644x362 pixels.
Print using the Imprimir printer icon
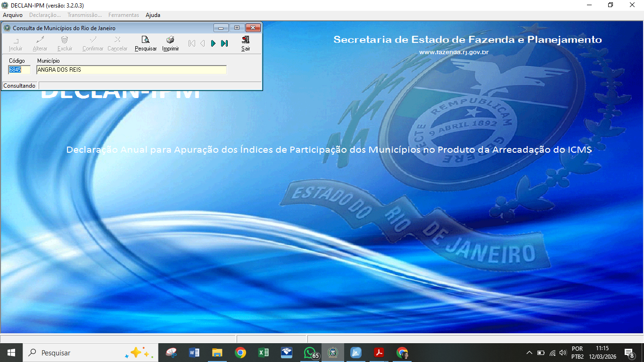pos(170,43)
